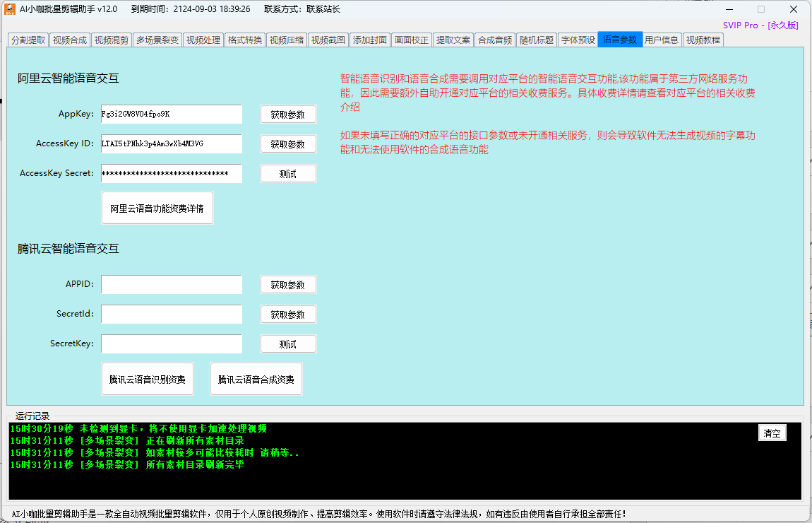Click 获取参数 next to AppKey field
Screen dimensions: 812x523
(288, 114)
